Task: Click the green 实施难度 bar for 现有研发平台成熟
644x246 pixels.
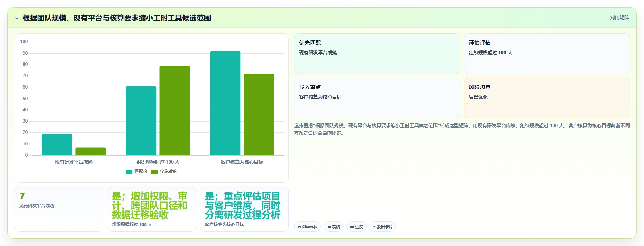Action: tap(91, 151)
